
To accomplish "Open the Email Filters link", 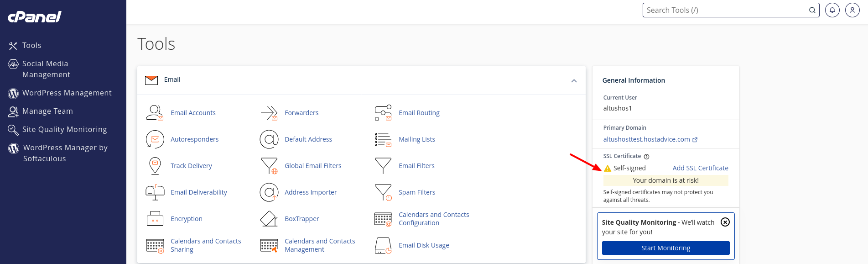I will click(x=416, y=166).
